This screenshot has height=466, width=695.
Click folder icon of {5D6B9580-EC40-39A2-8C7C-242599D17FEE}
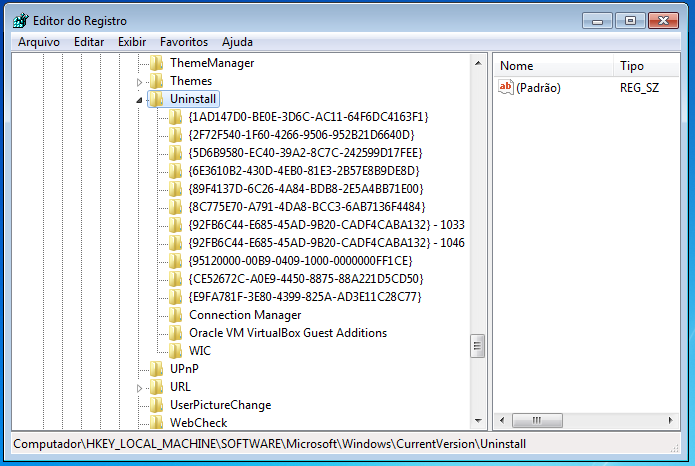(x=176, y=153)
